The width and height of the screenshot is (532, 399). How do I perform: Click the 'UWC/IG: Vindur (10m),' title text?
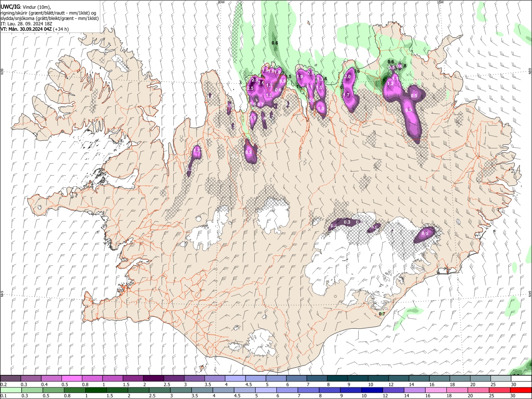pos(26,7)
